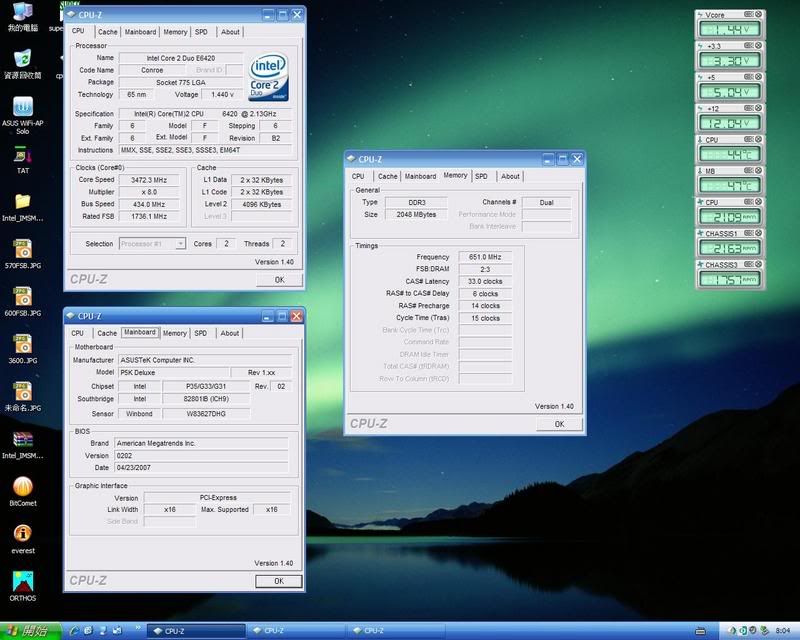800x640 pixels.
Task: Click the Intel Core 2 Duo E6420 name field
Action: [x=181, y=58]
